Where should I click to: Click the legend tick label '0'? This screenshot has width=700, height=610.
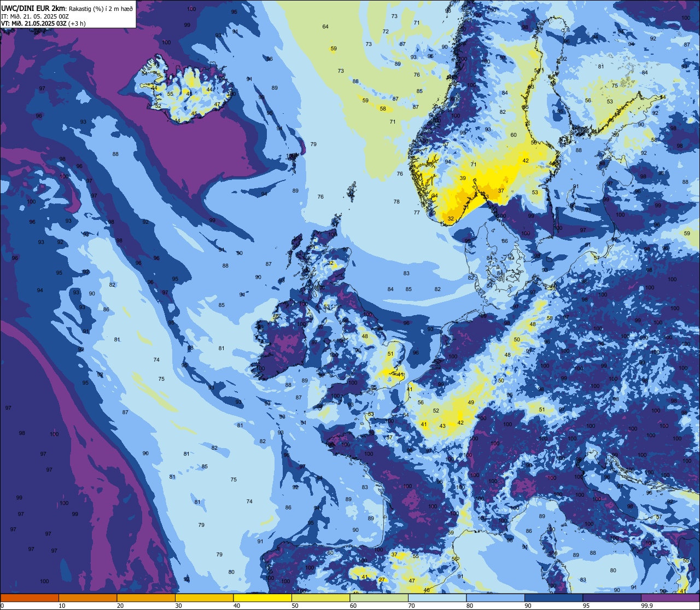point(2,606)
